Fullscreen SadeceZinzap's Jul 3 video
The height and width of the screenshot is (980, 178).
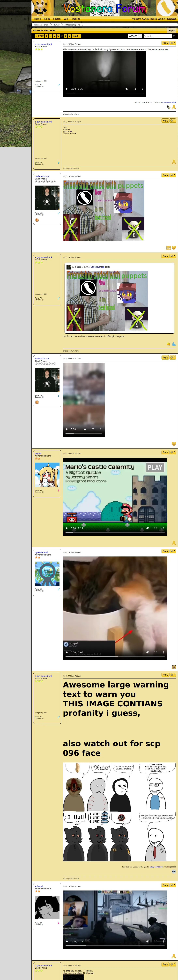point(93,429)
